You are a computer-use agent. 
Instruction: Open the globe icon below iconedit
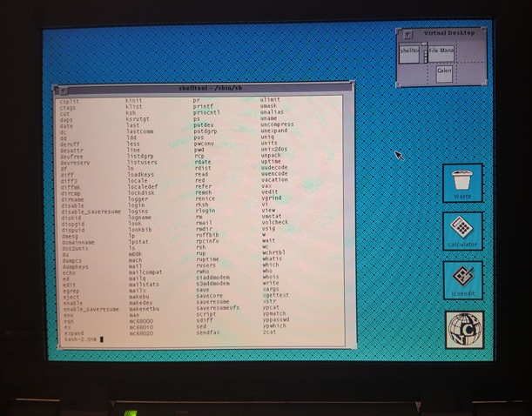464,330
